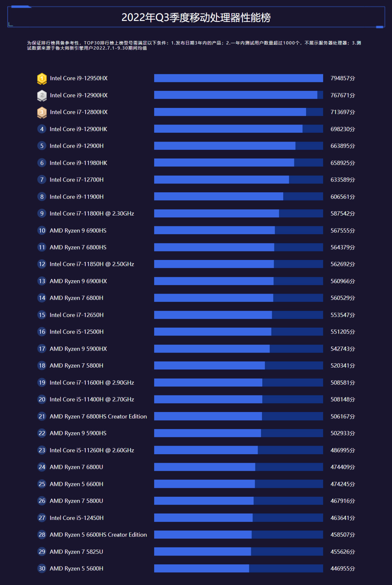Viewport: 392px width, 585px height.
Task: Click the Intel Core i9-11980HK score bar
Action: click(238, 163)
